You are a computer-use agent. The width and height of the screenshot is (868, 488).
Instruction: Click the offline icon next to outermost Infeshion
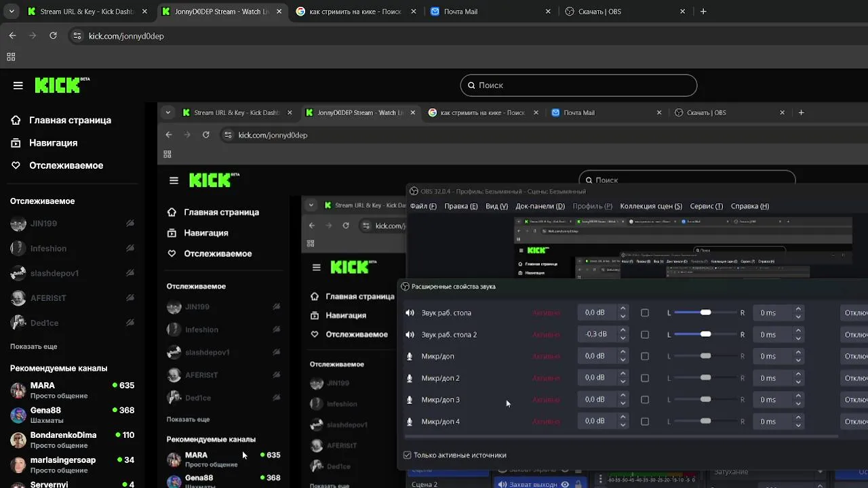tap(130, 249)
